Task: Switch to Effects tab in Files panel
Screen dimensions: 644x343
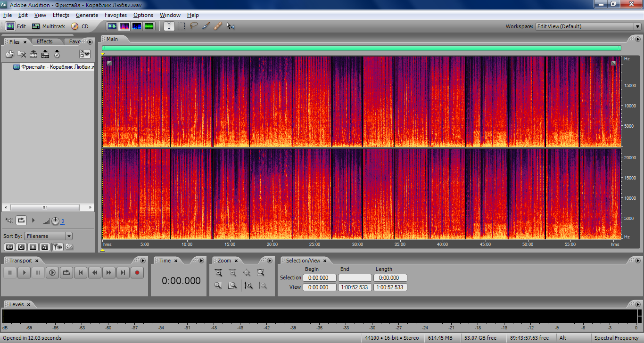Action: [45, 41]
